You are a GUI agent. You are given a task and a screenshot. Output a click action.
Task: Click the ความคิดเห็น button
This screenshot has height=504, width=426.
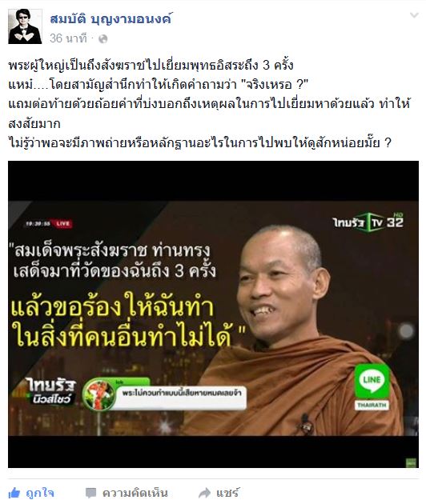[x=135, y=493]
